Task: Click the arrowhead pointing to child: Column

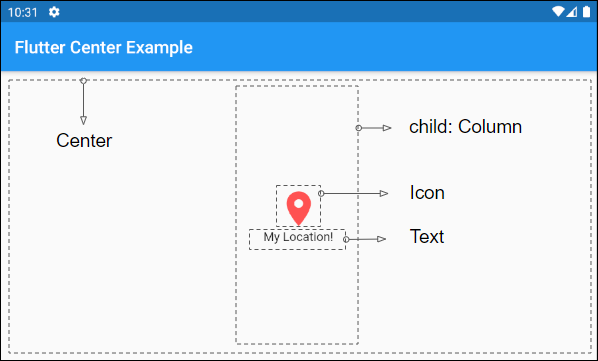Action: click(x=387, y=128)
